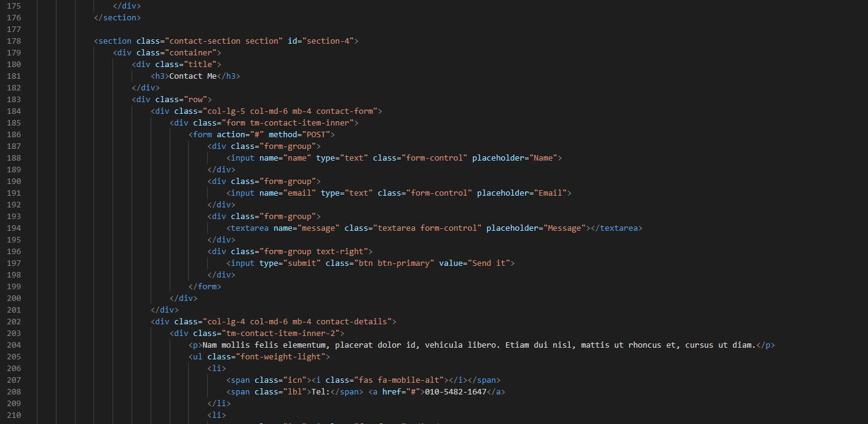
Task: Place cursor on the closing </section> tag
Action: pos(117,18)
